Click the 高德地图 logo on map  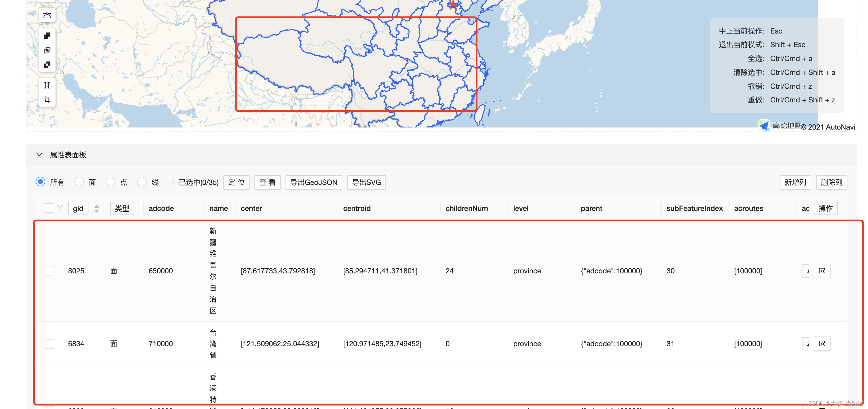click(779, 126)
